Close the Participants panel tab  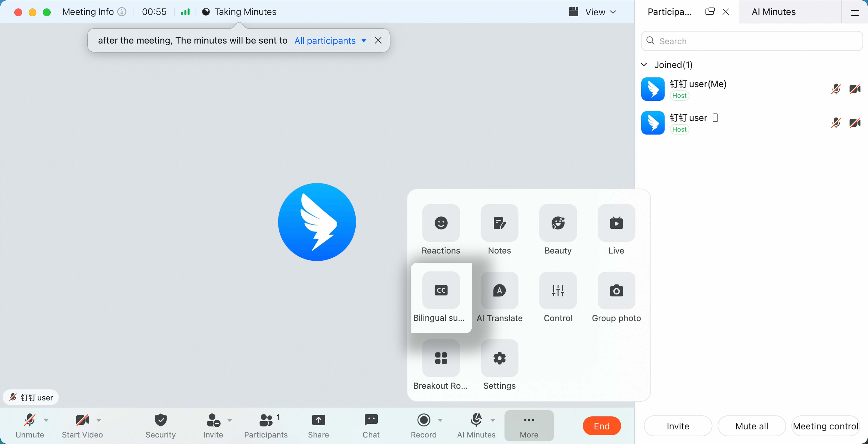coord(725,12)
